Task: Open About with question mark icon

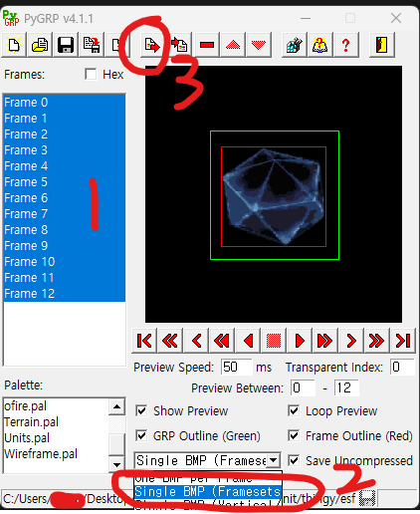Action: pyautogui.click(x=345, y=45)
